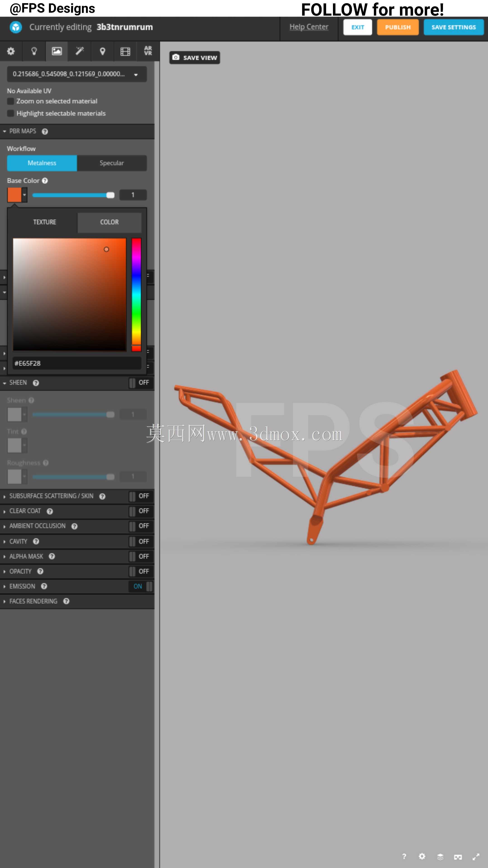Enable Highlight selectable materials checkbox
488x868 pixels.
[x=11, y=113]
